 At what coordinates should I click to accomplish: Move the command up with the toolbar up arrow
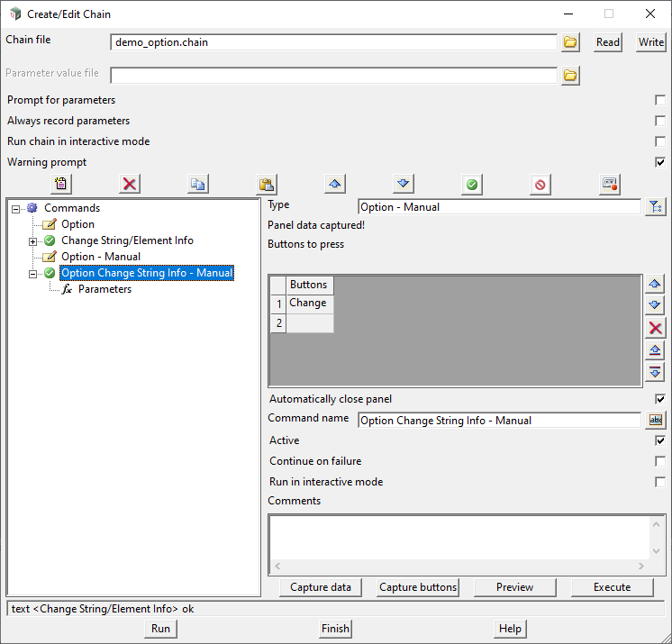pos(335,185)
